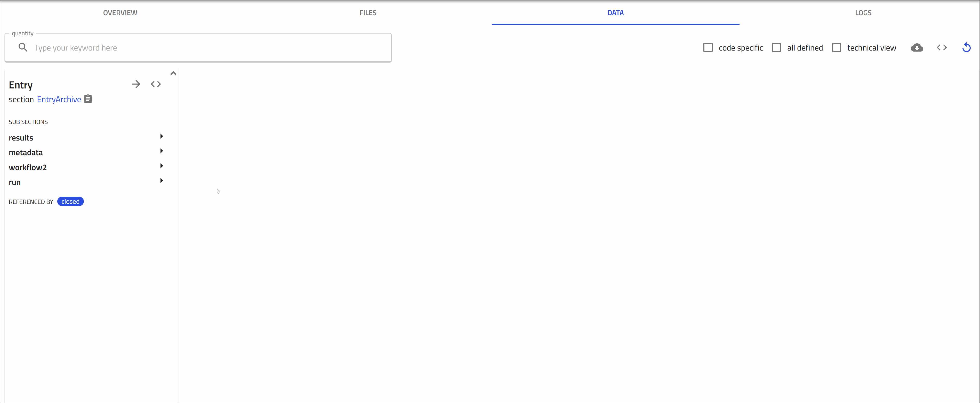Click the cloud download archive icon
980x403 pixels.
tap(917, 47)
